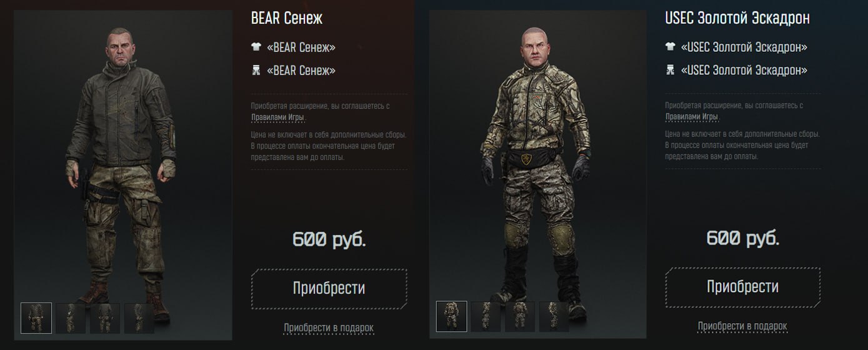Click the shirt icon beside «USEC Золотой Эскадрон»
Image resolution: width=868 pixels, height=350 pixels.
click(670, 47)
